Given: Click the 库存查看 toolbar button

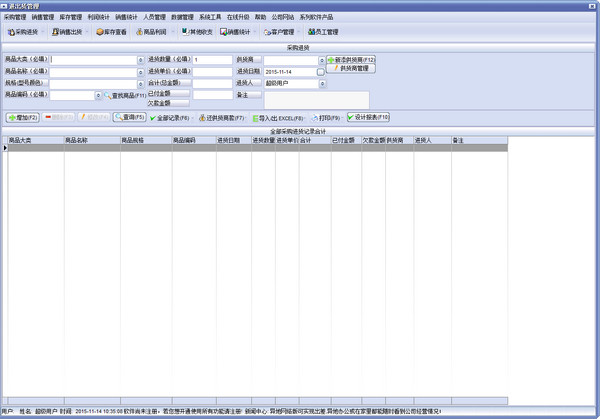Looking at the screenshot, I should [112, 32].
